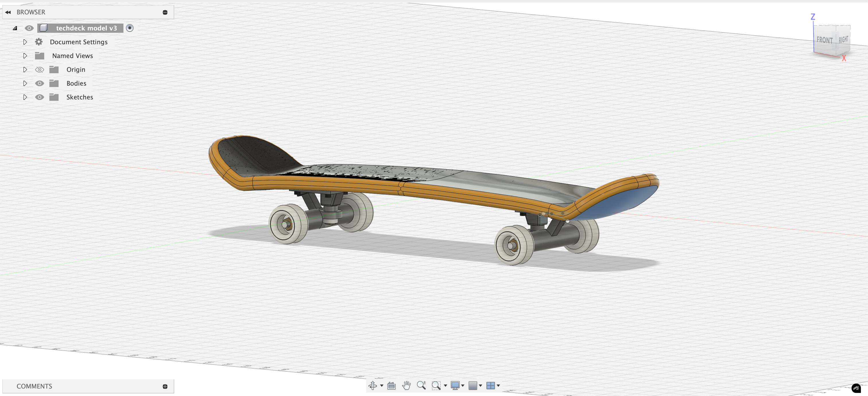Click the Grid and Snaps icon
Image resolution: width=868 pixels, height=396 pixels.
tap(473, 385)
